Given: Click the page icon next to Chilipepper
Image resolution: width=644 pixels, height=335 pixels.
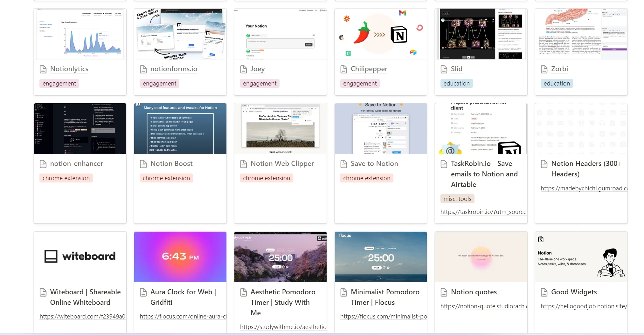Looking at the screenshot, I should (x=343, y=69).
